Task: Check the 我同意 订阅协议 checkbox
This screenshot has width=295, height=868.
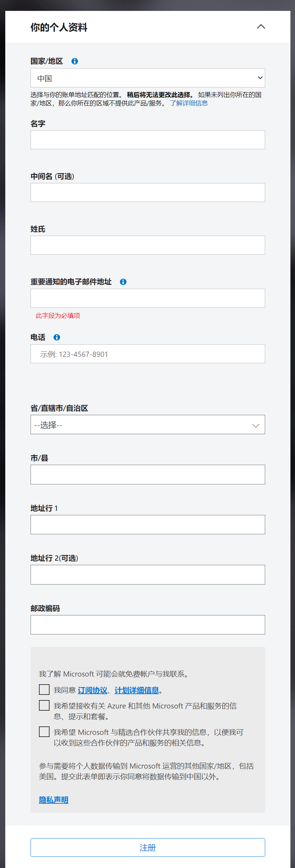Action: pyautogui.click(x=44, y=690)
